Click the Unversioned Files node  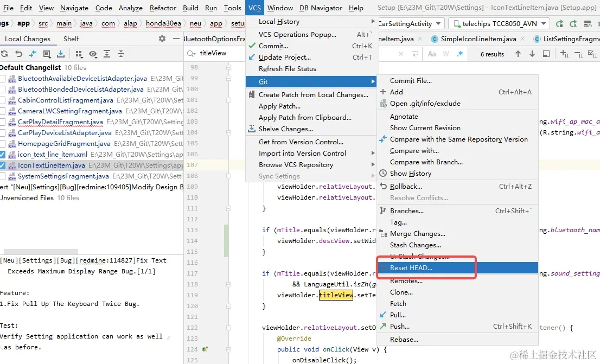click(27, 198)
